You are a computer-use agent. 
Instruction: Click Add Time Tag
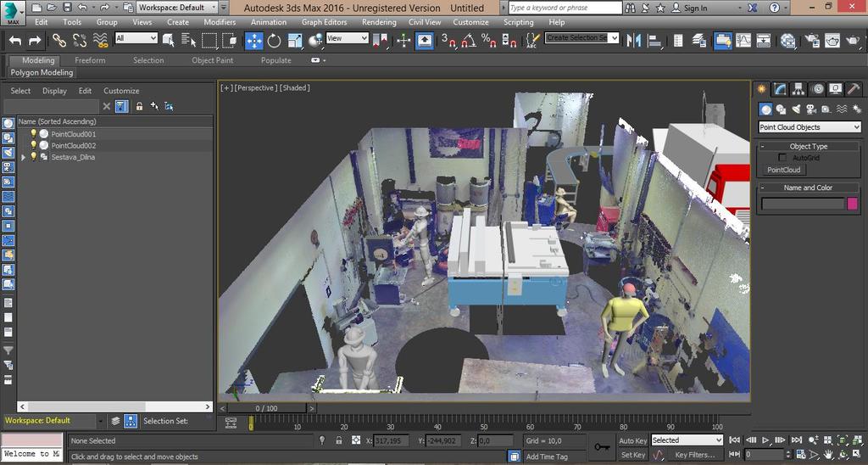pyautogui.click(x=547, y=457)
